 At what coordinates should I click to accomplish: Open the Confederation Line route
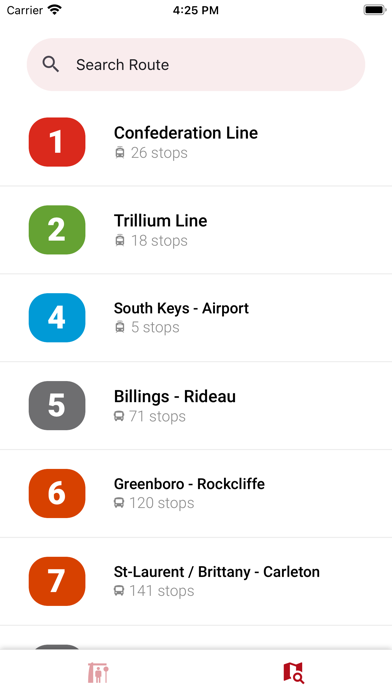[196, 142]
